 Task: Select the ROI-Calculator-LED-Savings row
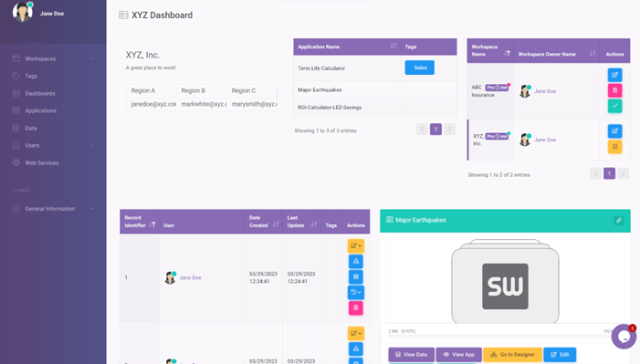tap(374, 108)
